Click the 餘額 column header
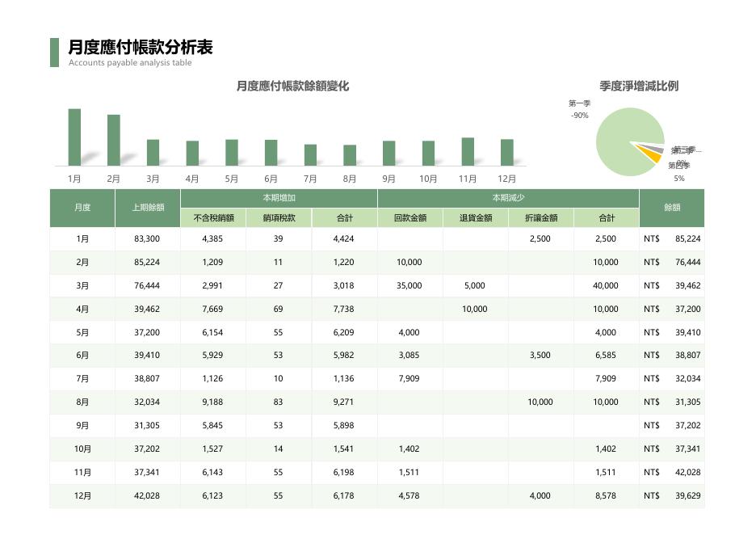This screenshot has height=535, width=756. tap(672, 208)
